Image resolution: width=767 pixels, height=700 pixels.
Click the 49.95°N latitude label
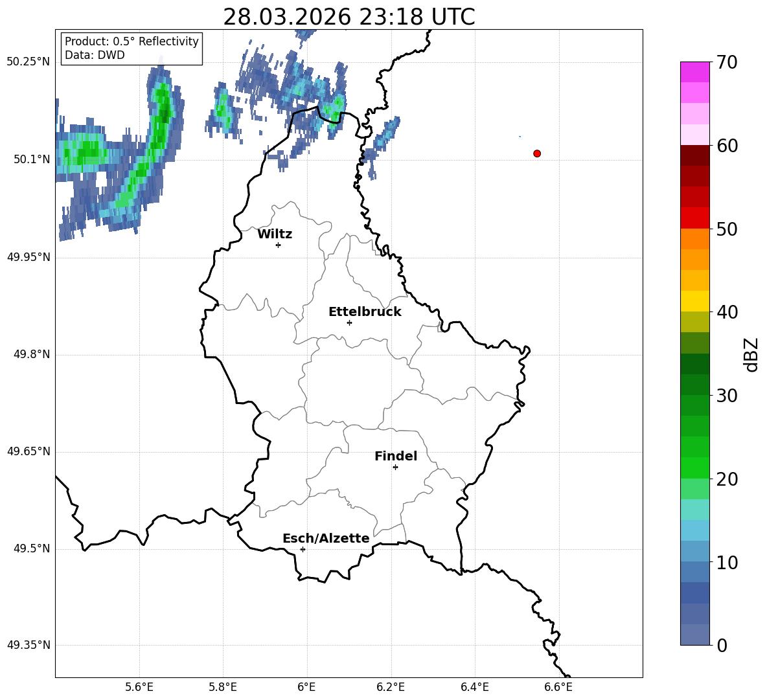[29, 257]
